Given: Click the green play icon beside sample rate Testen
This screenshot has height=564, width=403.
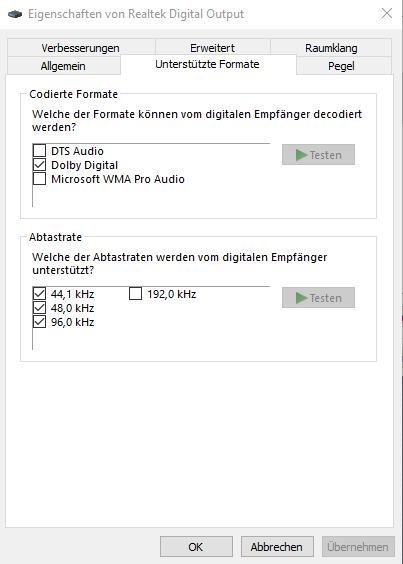Looking at the screenshot, I should point(301,298).
